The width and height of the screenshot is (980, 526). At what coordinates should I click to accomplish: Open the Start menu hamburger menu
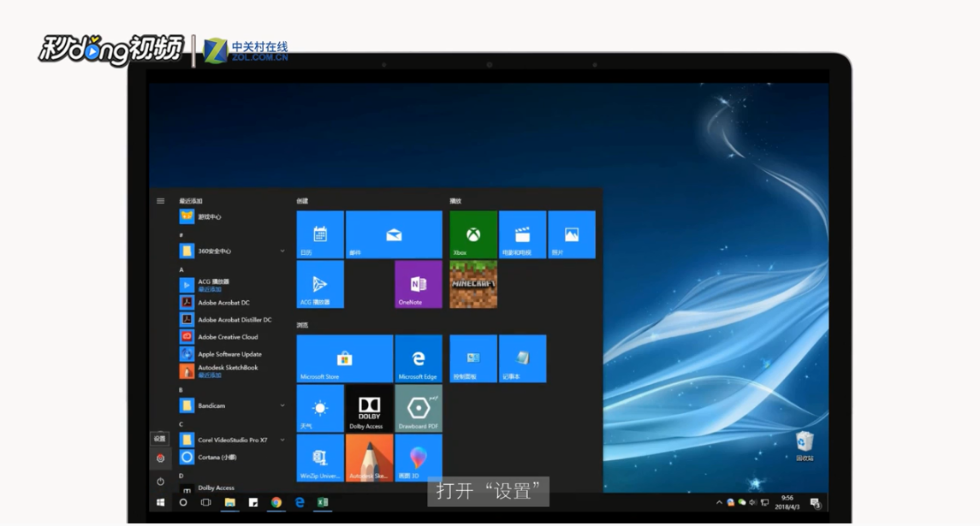[160, 200]
